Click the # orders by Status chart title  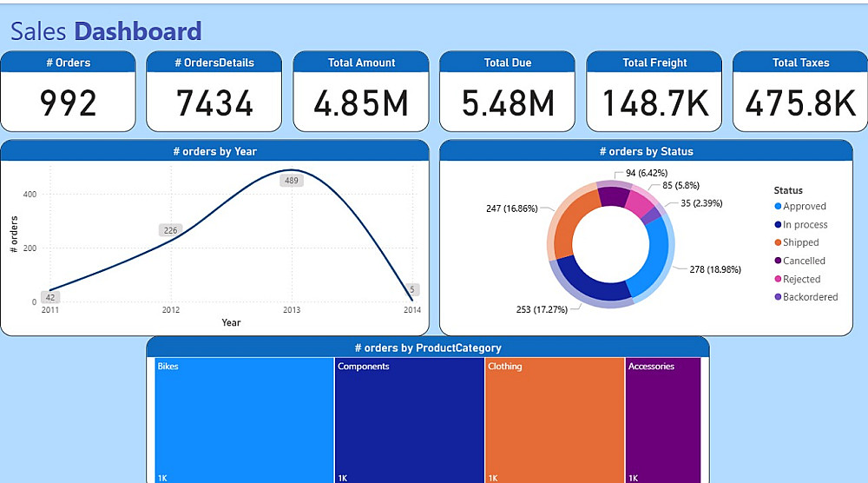(646, 151)
